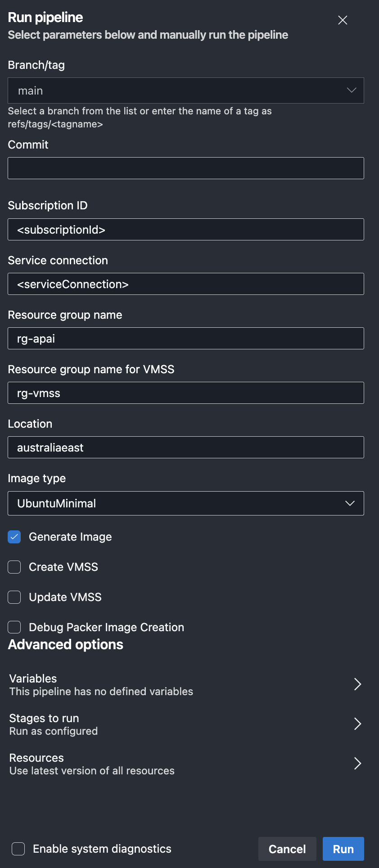Enable system diagnostics checkbox

(x=18, y=849)
